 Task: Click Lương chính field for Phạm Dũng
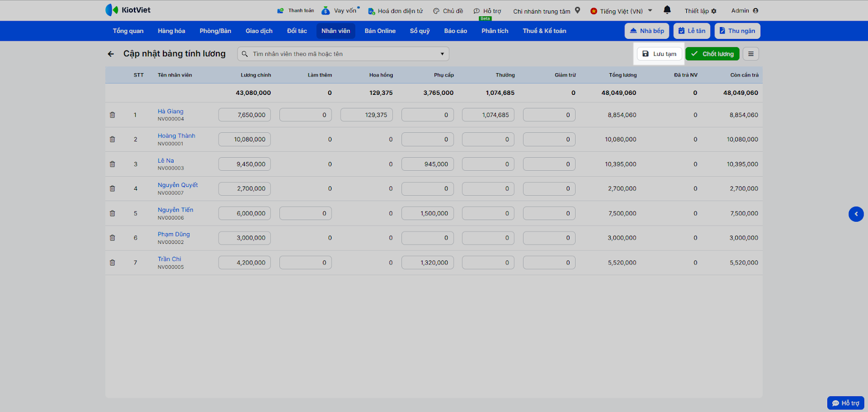[245, 238]
